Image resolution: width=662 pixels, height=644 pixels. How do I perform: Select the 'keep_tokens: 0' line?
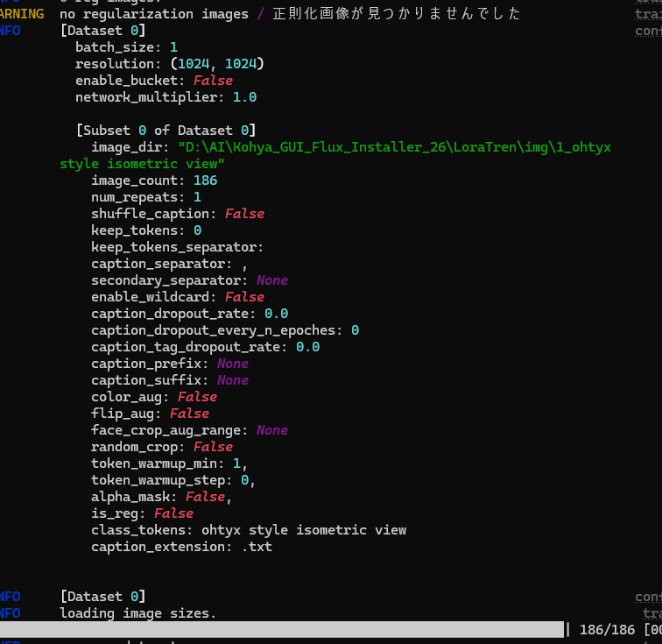click(146, 230)
